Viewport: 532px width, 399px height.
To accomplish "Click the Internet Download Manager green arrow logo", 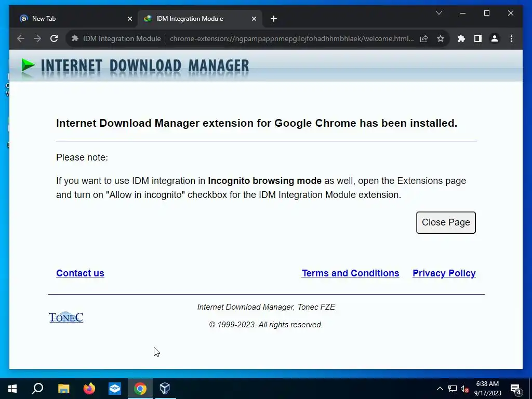I will pos(28,65).
